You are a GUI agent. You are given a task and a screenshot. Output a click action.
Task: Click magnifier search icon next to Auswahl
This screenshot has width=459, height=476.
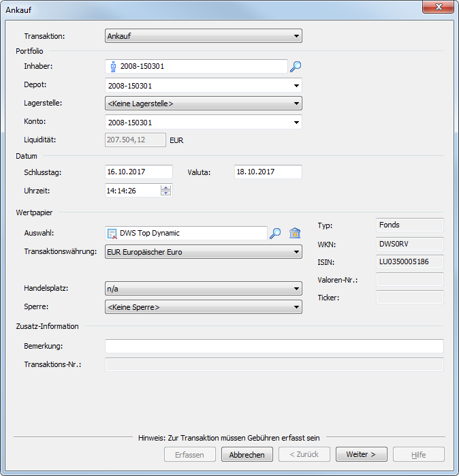275,233
